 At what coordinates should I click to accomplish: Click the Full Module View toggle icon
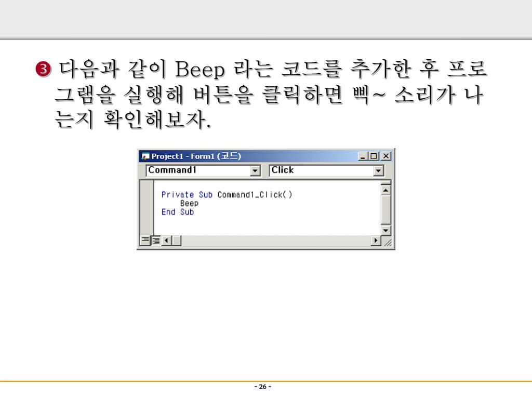click(155, 241)
